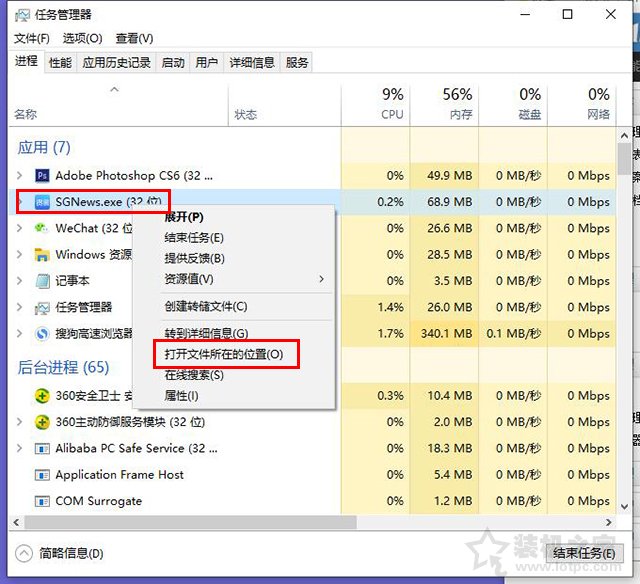Expand the 记事本 process row
Screen dimensions: 640x584
point(19,281)
